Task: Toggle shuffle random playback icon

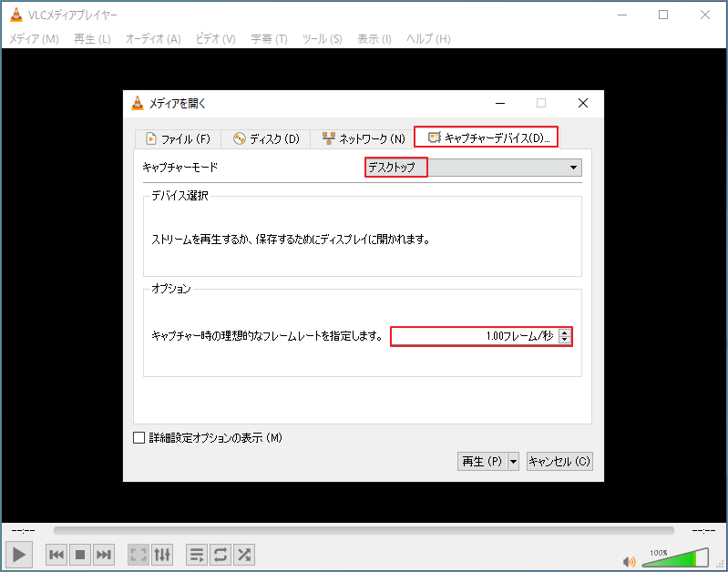Action: pyautogui.click(x=244, y=555)
